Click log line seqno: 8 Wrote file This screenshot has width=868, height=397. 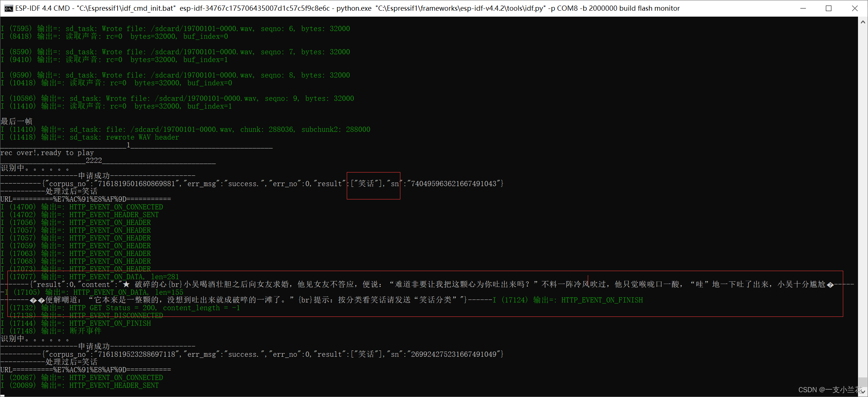point(175,75)
